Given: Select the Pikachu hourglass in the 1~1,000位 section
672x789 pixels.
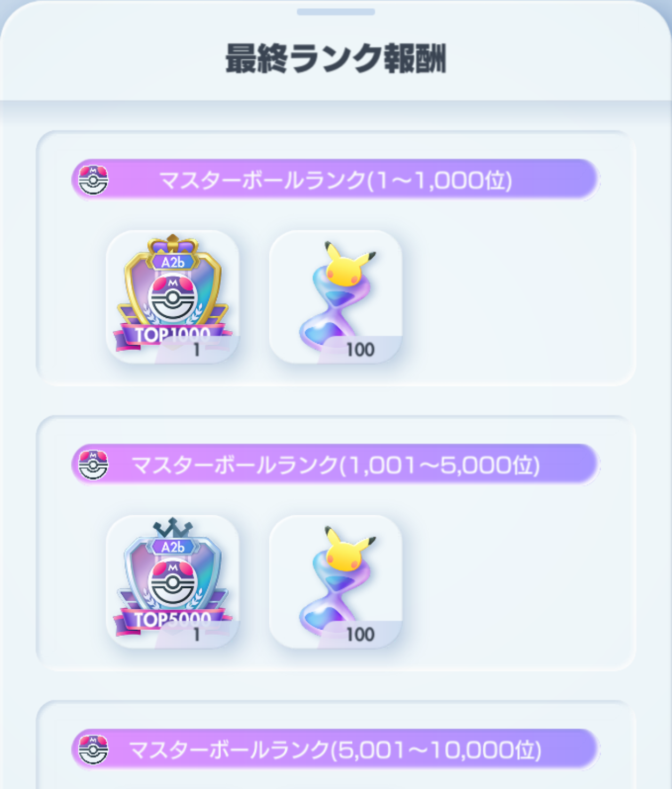Looking at the screenshot, I should (335, 297).
